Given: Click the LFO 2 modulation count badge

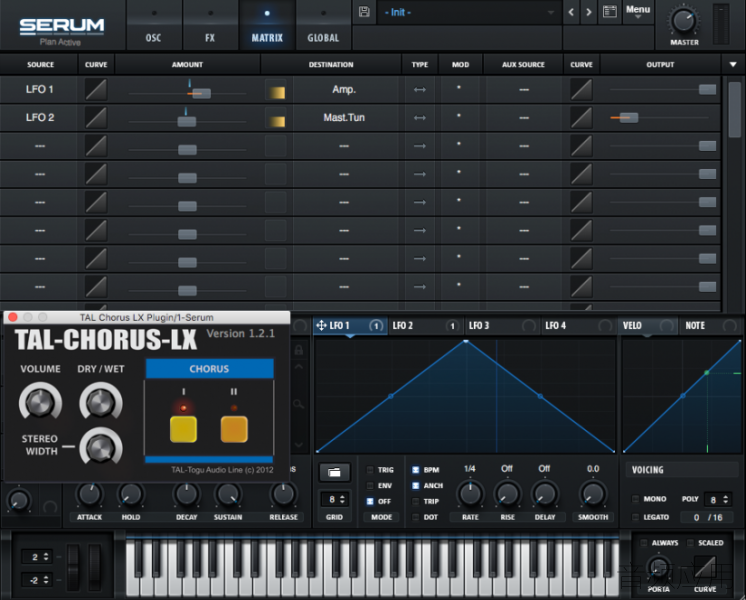Looking at the screenshot, I should point(452,326).
